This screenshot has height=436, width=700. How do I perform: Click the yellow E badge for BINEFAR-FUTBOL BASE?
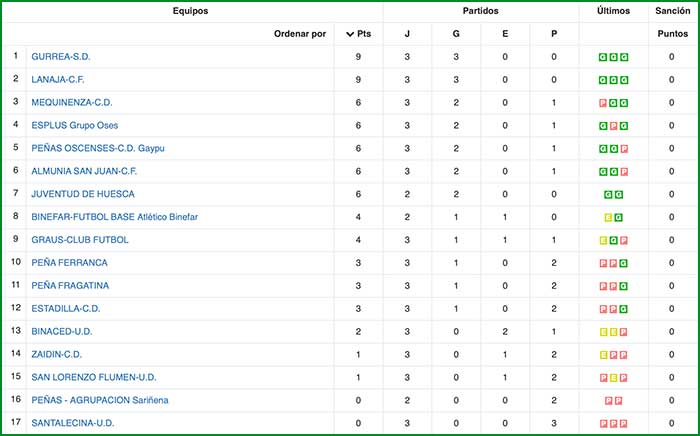point(608,217)
